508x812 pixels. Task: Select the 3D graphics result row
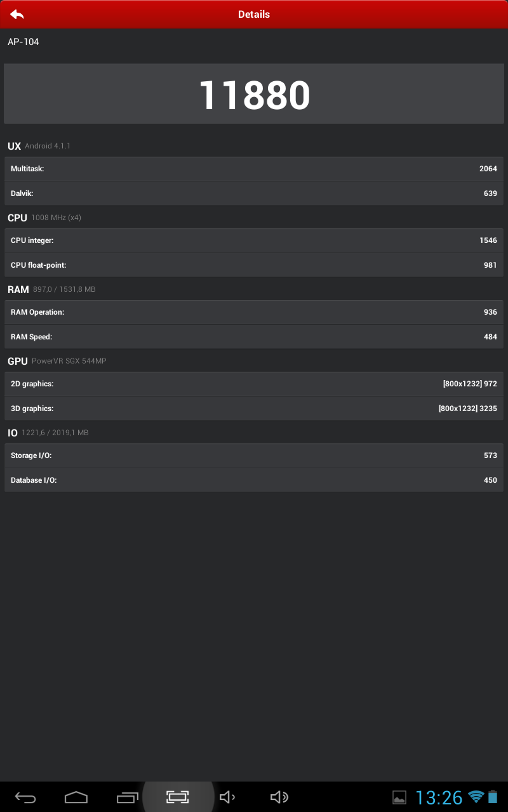[254, 409]
